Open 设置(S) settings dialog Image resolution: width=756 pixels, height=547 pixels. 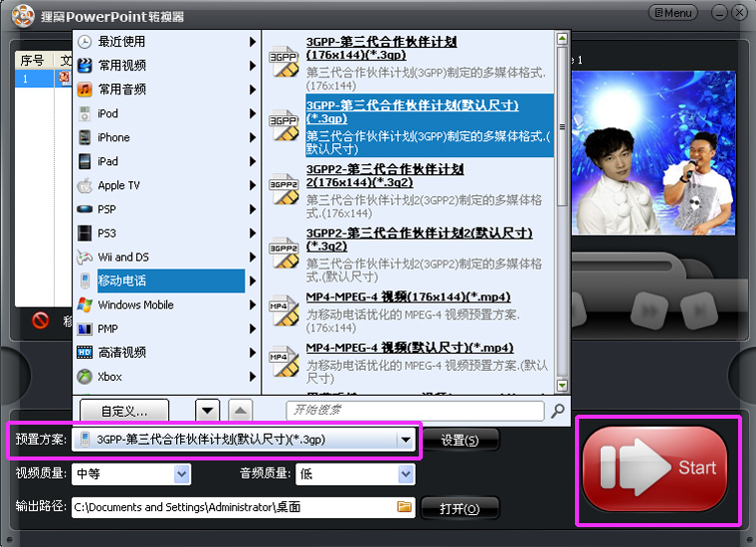point(460,440)
